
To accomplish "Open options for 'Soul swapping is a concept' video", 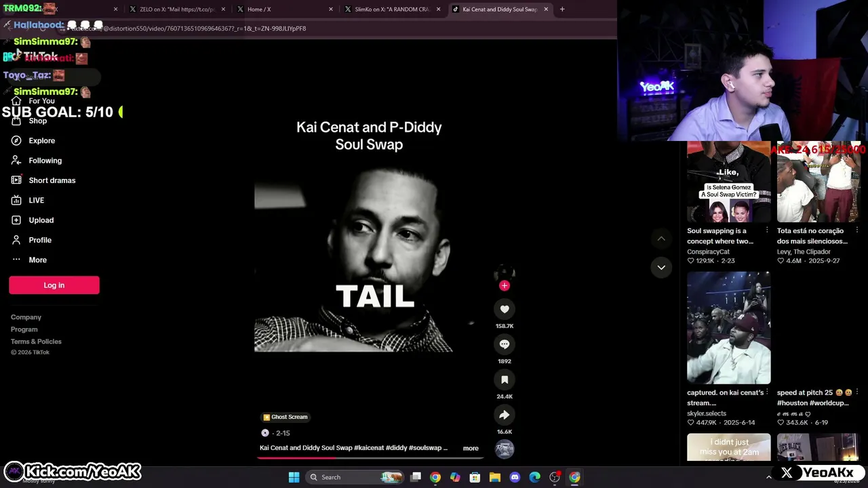I will tap(767, 230).
